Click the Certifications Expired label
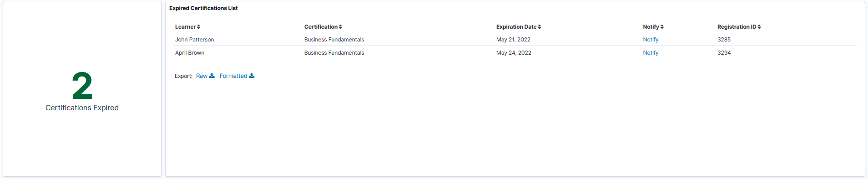The height and width of the screenshot is (179, 868). coord(82,108)
